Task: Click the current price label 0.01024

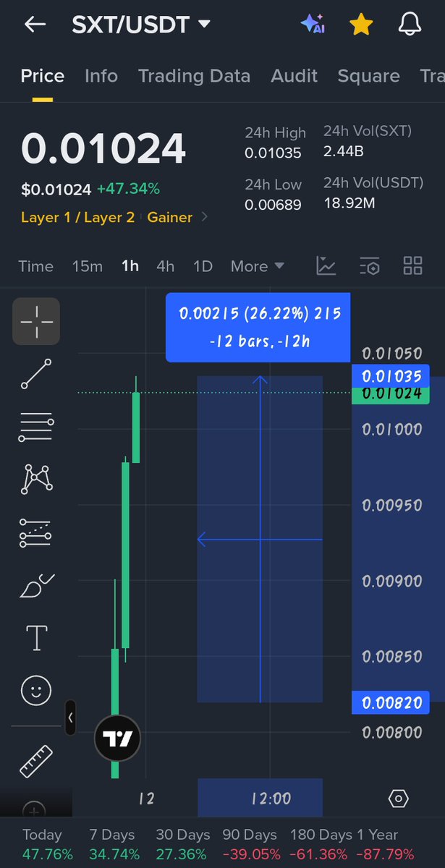Action: (x=391, y=394)
